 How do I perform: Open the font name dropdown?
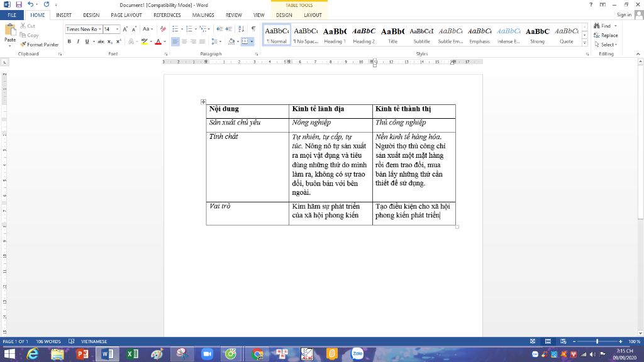(100, 29)
